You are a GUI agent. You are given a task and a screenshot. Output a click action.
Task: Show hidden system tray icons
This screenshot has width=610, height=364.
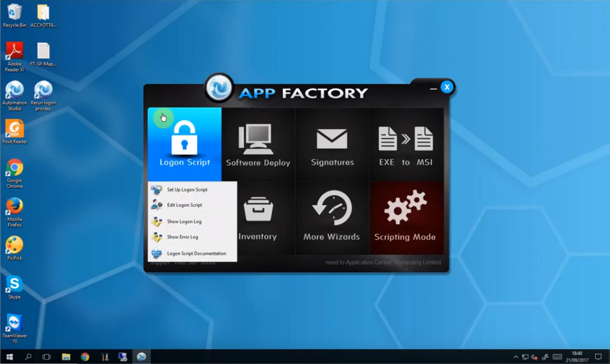[515, 357]
